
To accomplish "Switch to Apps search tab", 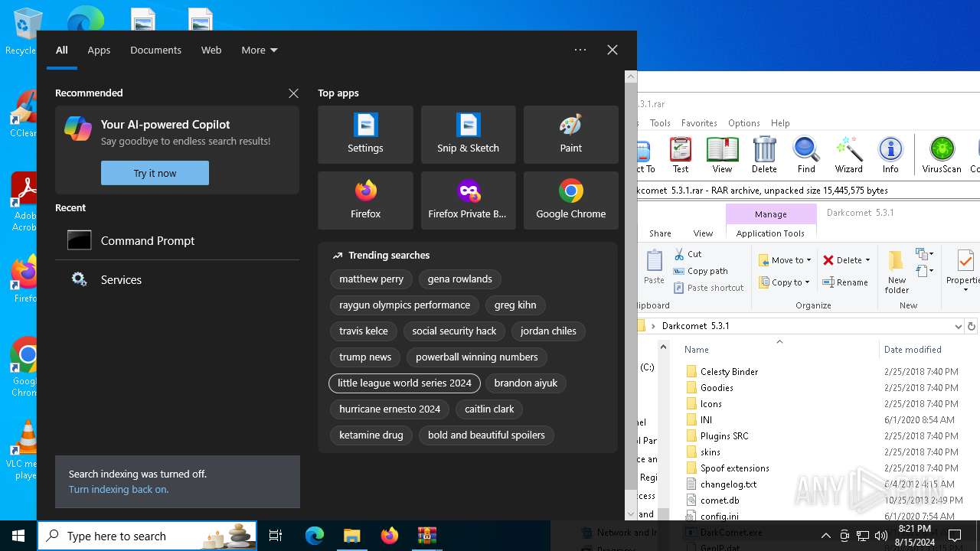I will (99, 50).
